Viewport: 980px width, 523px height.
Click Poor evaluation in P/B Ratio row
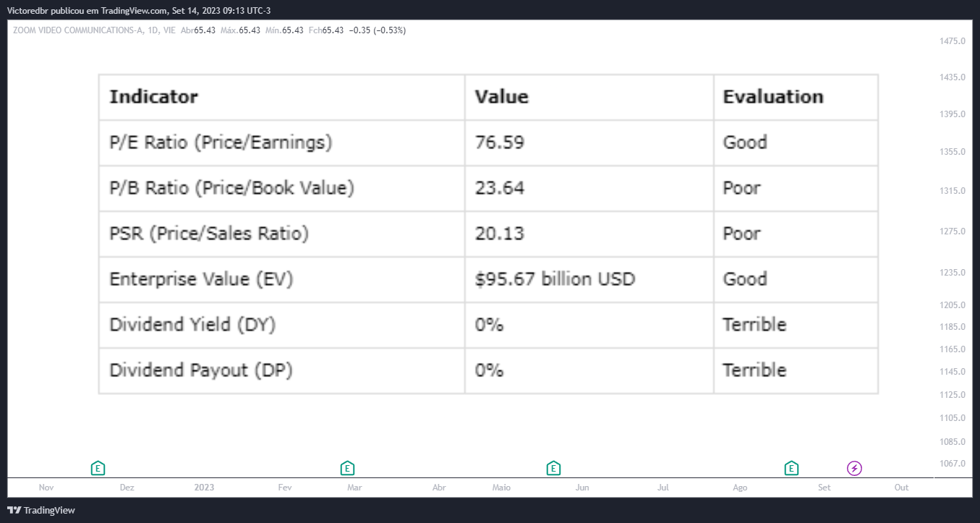[x=742, y=188]
